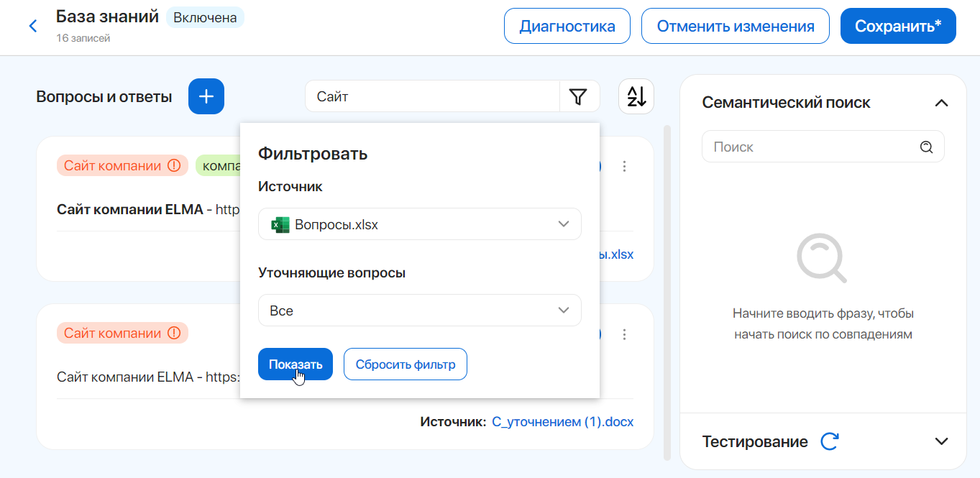Open the Уточняющие вопросы dropdown set to Все
980x478 pixels.
pyautogui.click(x=419, y=310)
